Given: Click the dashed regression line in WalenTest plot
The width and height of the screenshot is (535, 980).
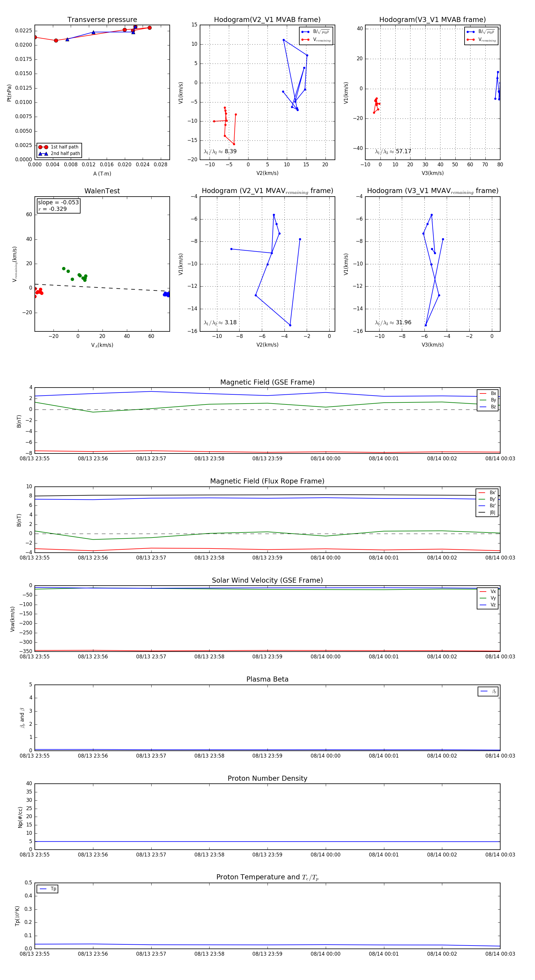Looking at the screenshot, I should 102,287.
